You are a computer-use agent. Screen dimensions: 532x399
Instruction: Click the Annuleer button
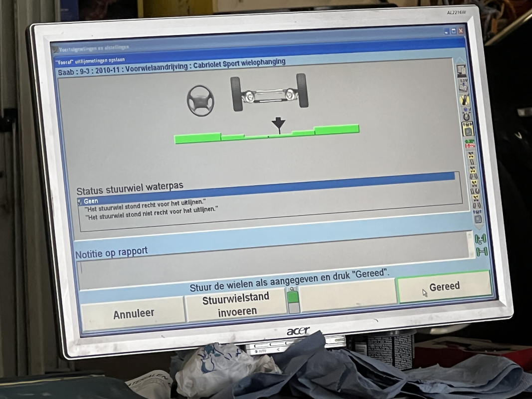pyautogui.click(x=133, y=314)
